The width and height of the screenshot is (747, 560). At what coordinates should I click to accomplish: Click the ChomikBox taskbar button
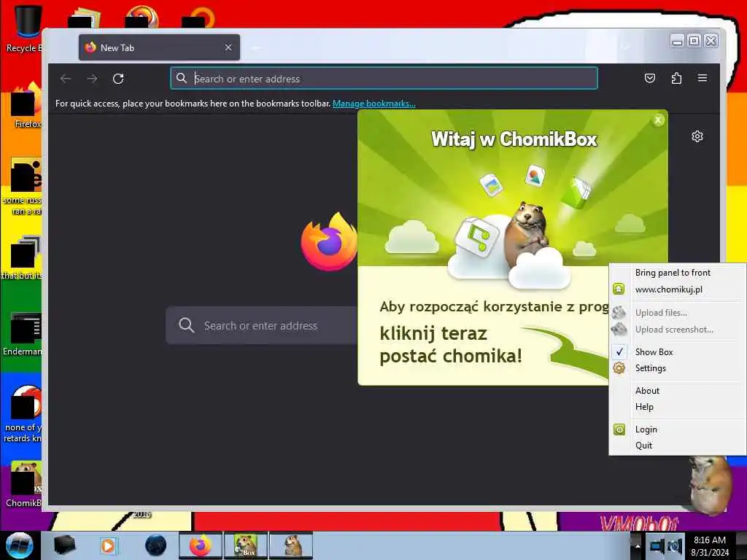pos(245,545)
